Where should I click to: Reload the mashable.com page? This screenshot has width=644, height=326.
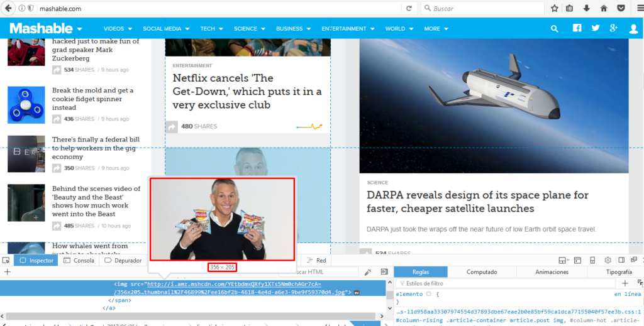coord(409,8)
